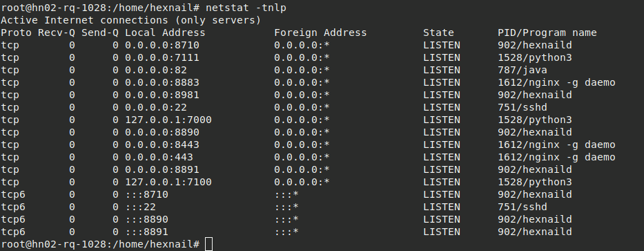This screenshot has height=251, width=644.
Task: Select the 0.0.0.0:7111 local address
Action: (x=162, y=57)
